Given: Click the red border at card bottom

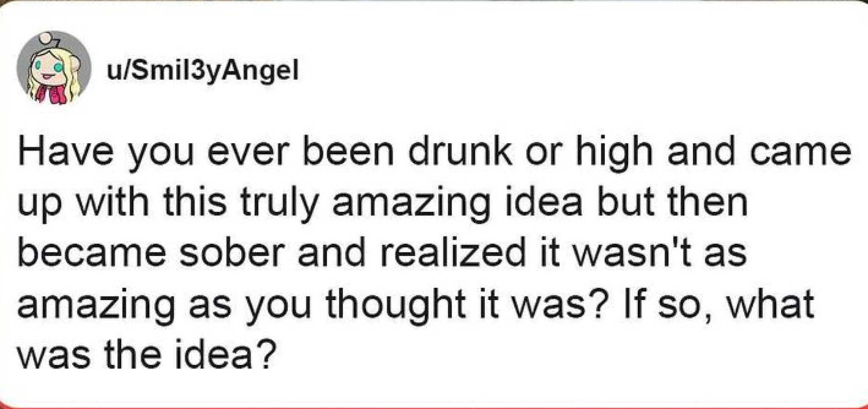Looking at the screenshot, I should pos(434,407).
